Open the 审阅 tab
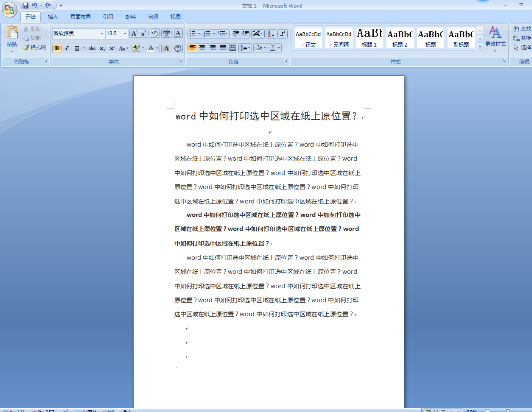This screenshot has height=412, width=532. tap(153, 17)
